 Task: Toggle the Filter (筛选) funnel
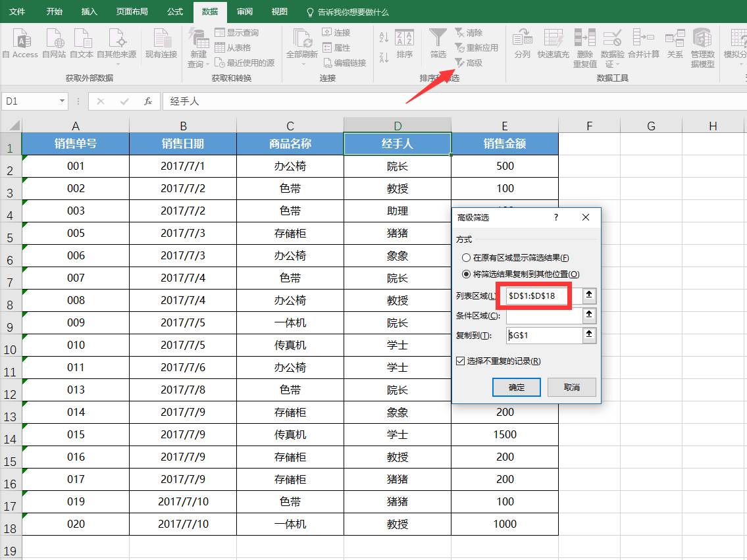[438, 43]
